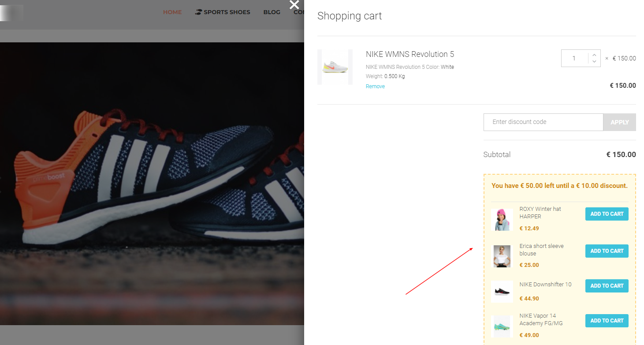The height and width of the screenshot is (345, 644).
Task: Click the Weight: 0.500 Kg text
Action: point(385,76)
